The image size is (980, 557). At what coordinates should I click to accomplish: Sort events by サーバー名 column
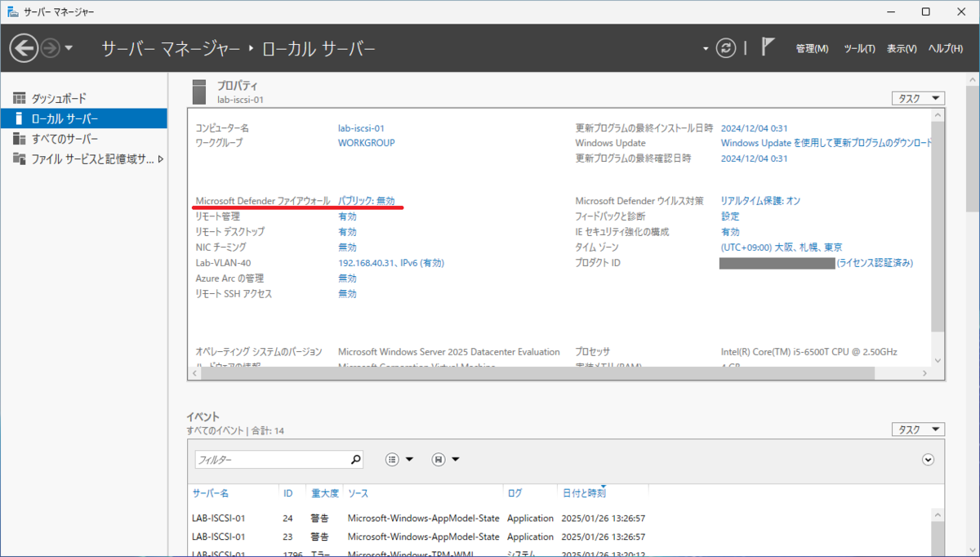coord(210,493)
